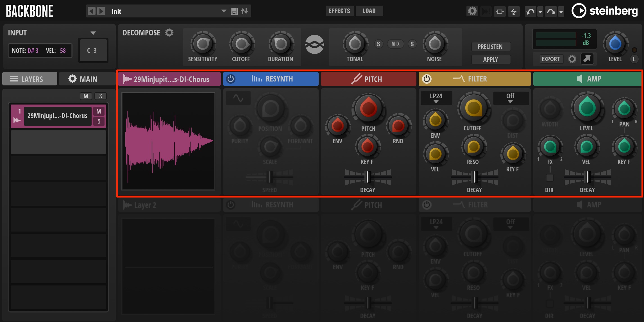Select empty second layer slot
The image size is (644, 322).
point(58,142)
